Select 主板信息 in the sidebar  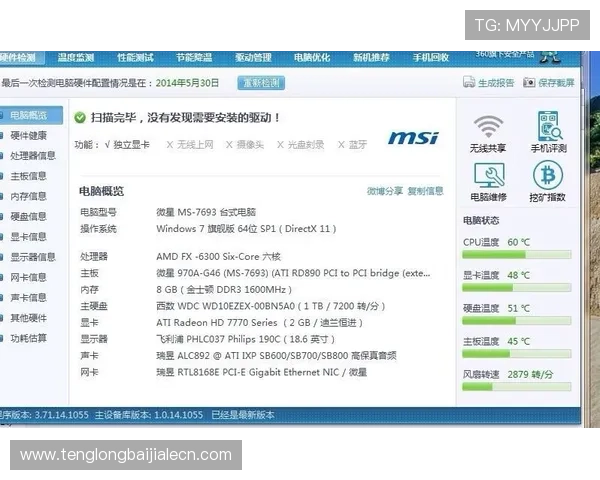click(x=28, y=176)
